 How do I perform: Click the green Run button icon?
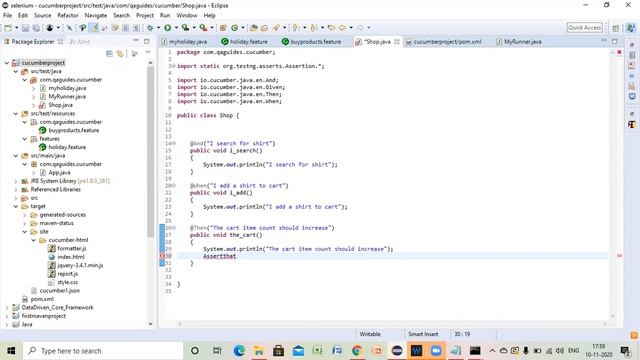click(168, 28)
